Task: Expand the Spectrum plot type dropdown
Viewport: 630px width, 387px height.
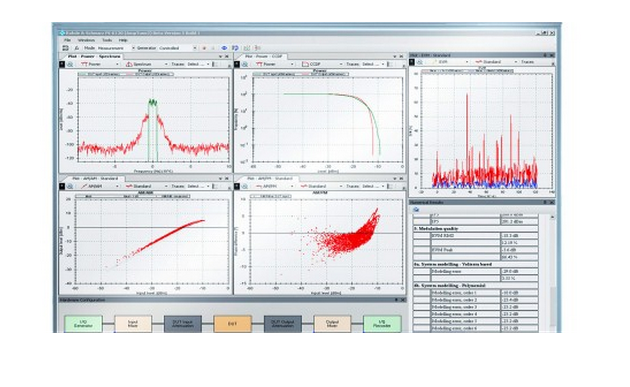Action: coord(146,64)
